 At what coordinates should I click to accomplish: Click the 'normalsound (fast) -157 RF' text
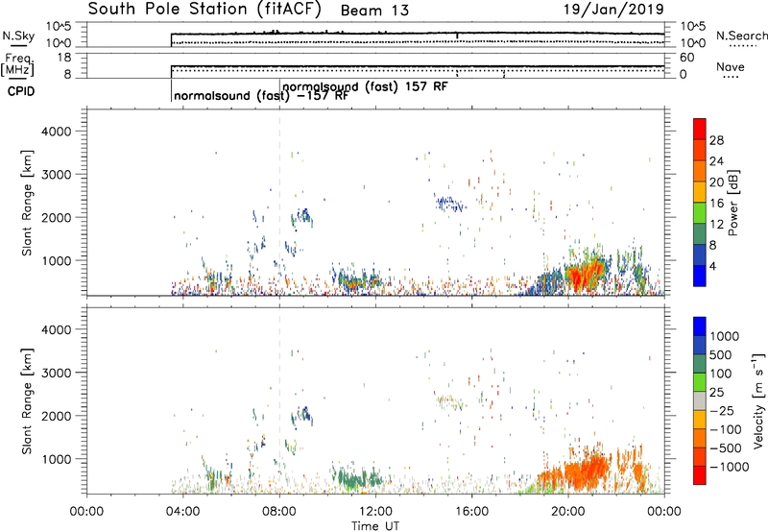pyautogui.click(x=261, y=95)
